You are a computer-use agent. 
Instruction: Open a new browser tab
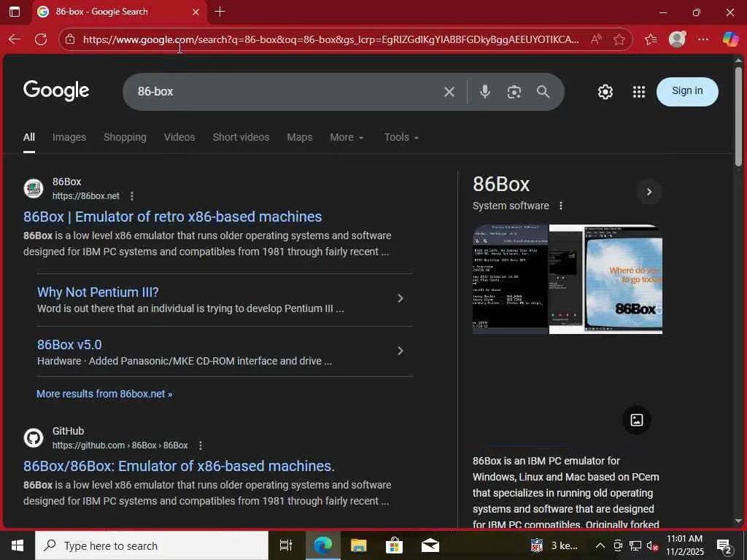click(220, 12)
